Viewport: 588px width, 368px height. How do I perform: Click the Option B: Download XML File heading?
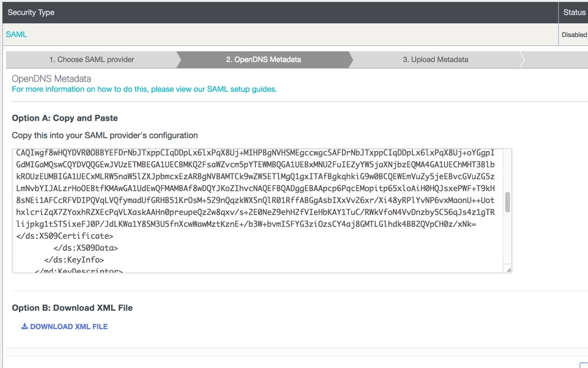pos(72,307)
